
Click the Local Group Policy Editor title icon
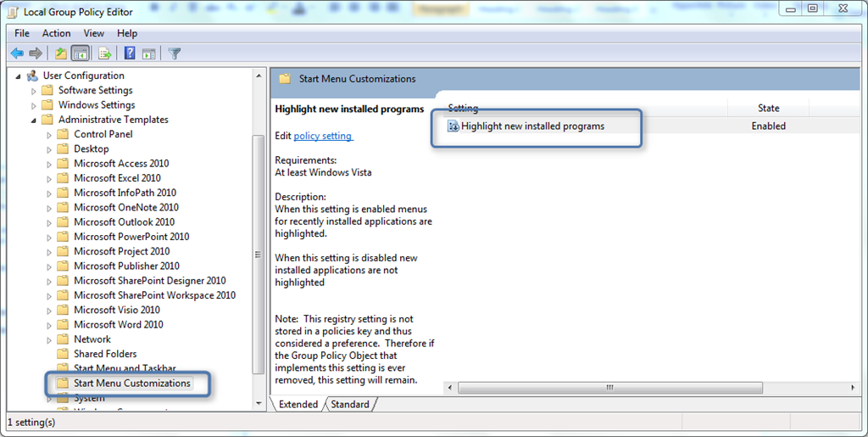14,12
